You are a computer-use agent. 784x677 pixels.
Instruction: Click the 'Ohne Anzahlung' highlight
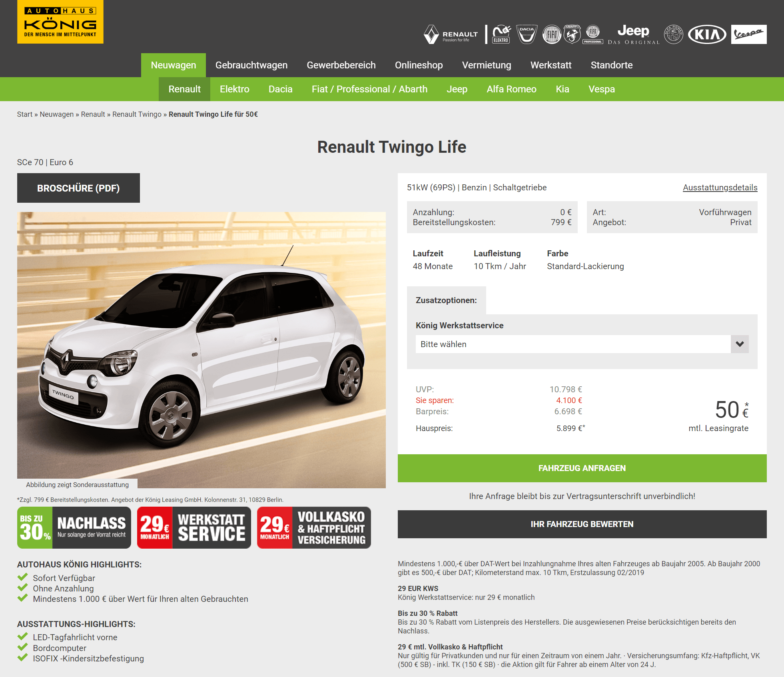63,589
